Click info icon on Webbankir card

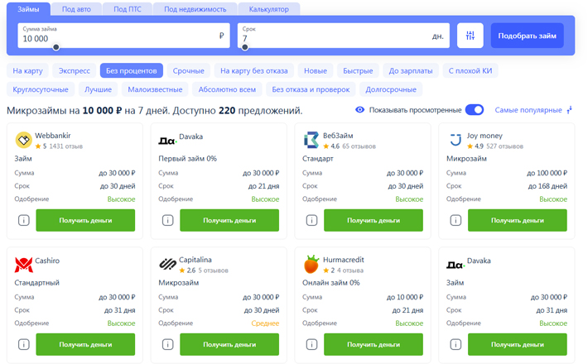coord(24,220)
